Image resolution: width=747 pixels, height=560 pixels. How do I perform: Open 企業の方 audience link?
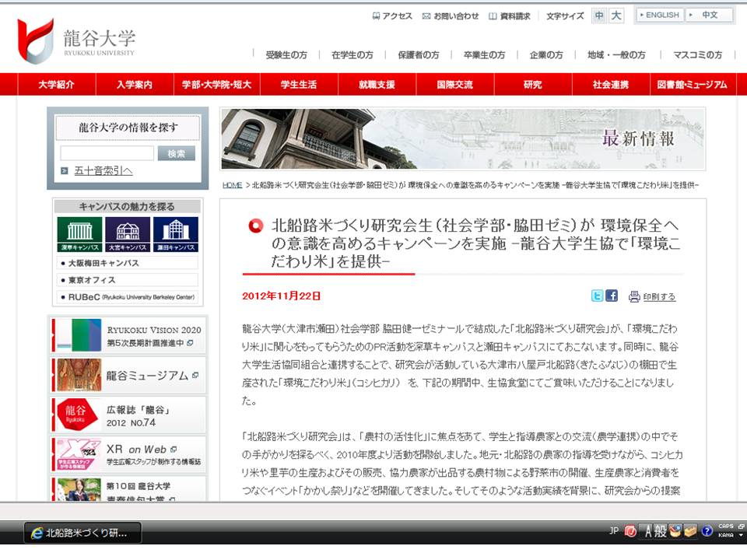(x=546, y=55)
